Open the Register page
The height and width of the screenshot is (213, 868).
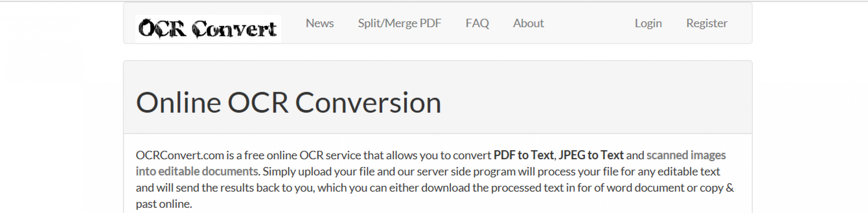tap(707, 23)
